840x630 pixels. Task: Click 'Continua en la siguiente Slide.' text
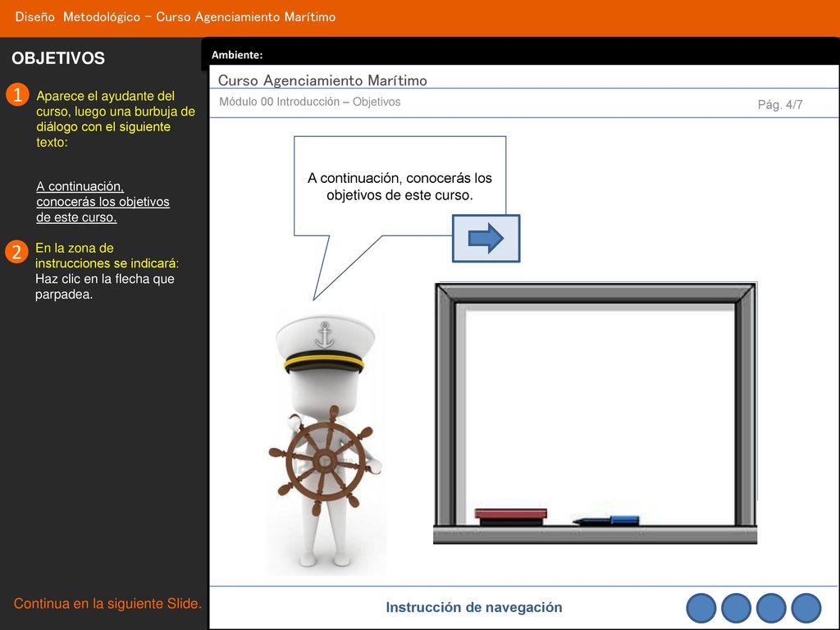[x=107, y=603]
